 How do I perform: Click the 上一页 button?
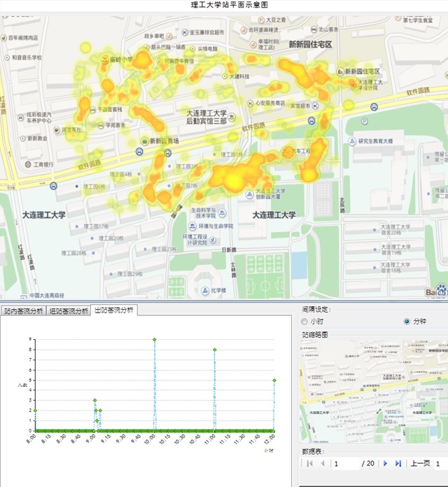419,463
